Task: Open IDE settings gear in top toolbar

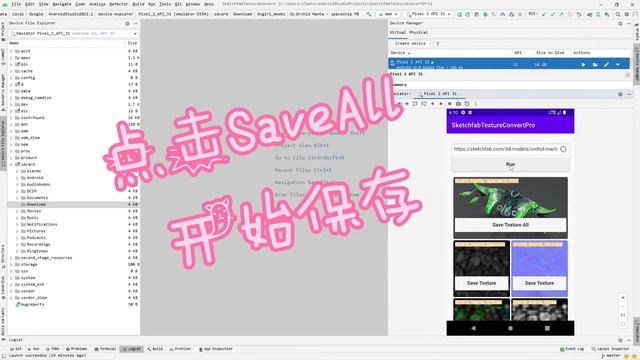Action: tap(627, 14)
